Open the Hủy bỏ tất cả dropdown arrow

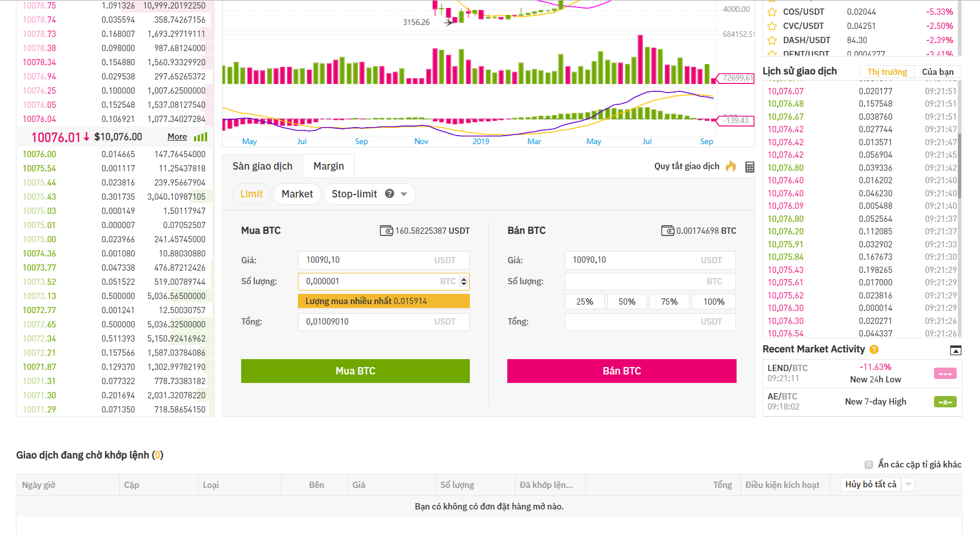pyautogui.click(x=909, y=485)
